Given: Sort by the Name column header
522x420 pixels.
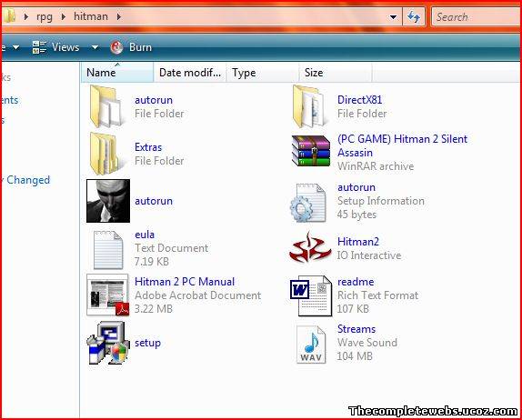Looking at the screenshot, I should [x=117, y=72].
